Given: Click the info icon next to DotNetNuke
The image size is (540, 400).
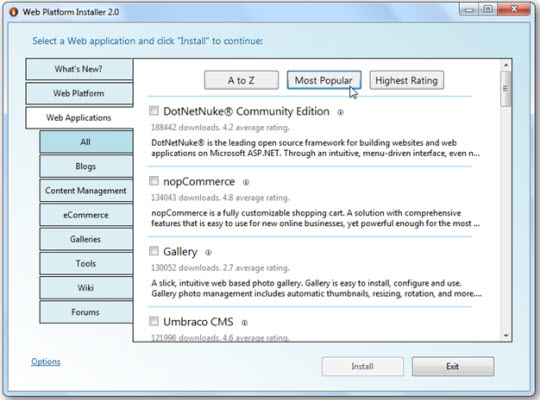Looking at the screenshot, I should click(x=340, y=112).
